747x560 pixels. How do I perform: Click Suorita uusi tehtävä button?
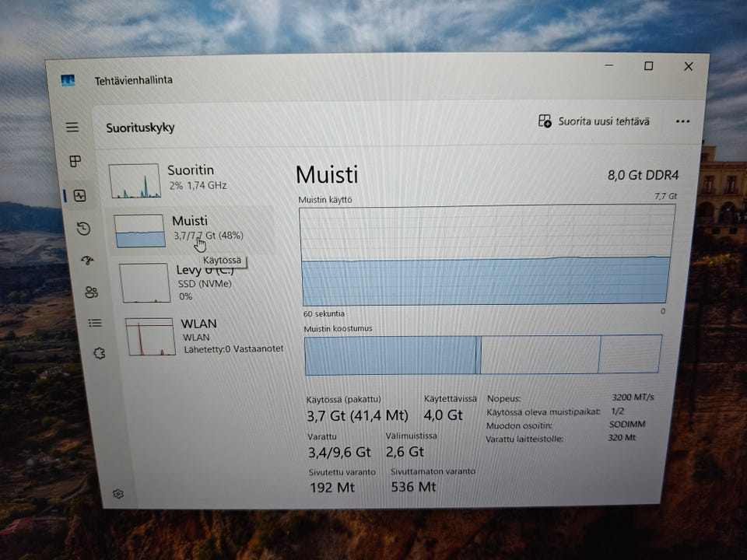(x=594, y=121)
